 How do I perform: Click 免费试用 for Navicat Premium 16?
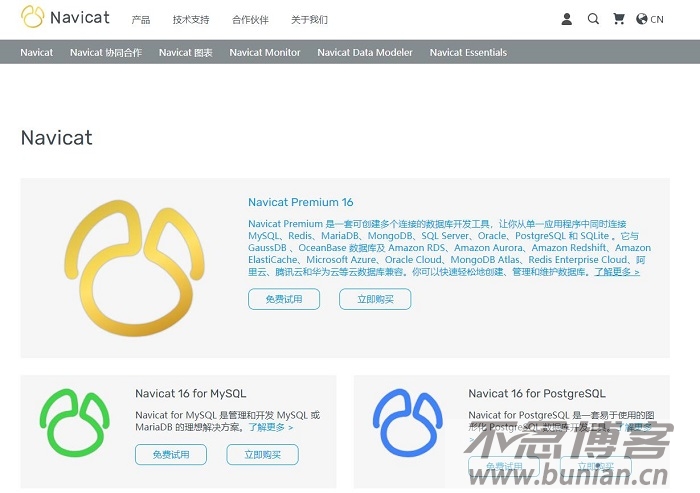tap(284, 299)
